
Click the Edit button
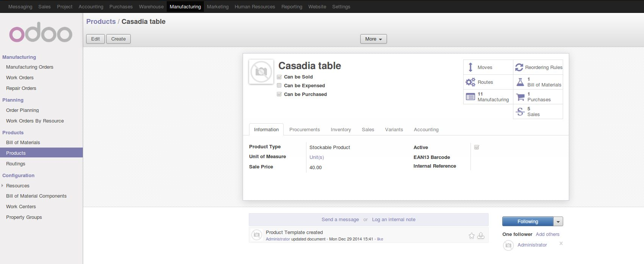tap(96, 39)
